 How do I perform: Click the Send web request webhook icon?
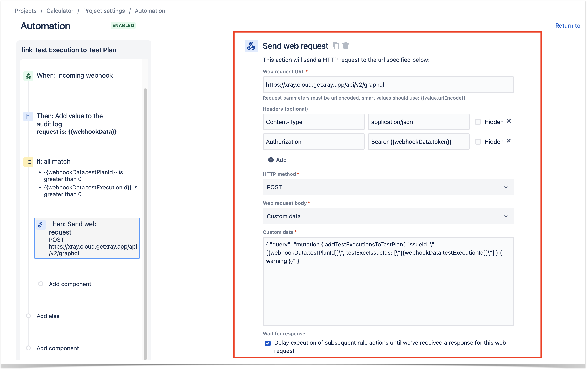[251, 46]
